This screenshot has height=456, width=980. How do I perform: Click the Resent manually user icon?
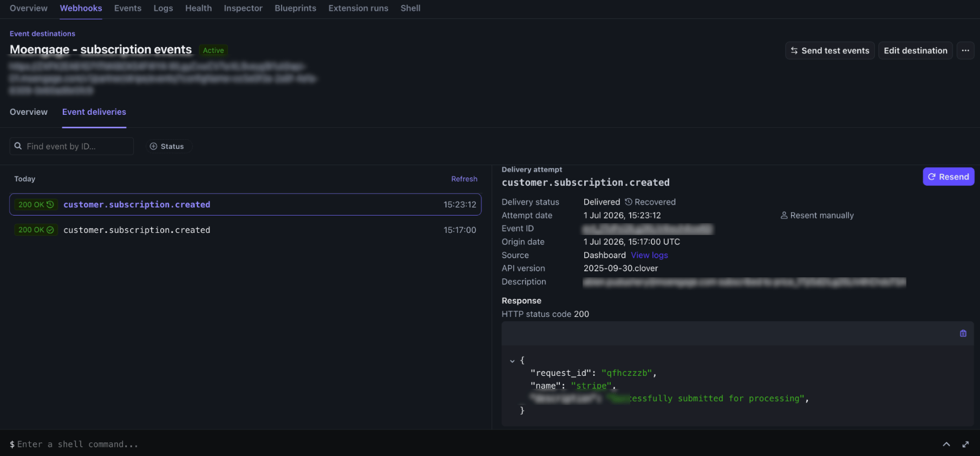[x=783, y=216]
